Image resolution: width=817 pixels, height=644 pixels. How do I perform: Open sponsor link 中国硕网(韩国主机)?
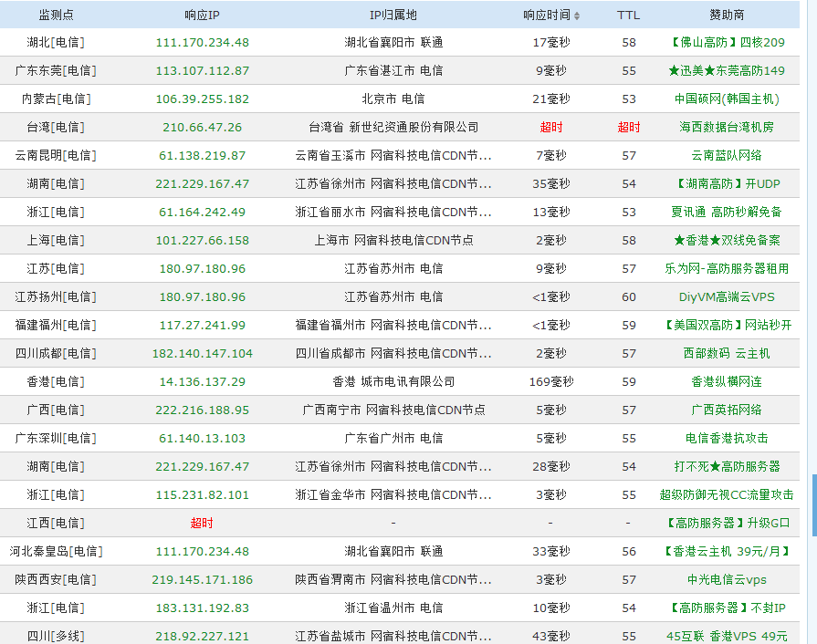727,99
